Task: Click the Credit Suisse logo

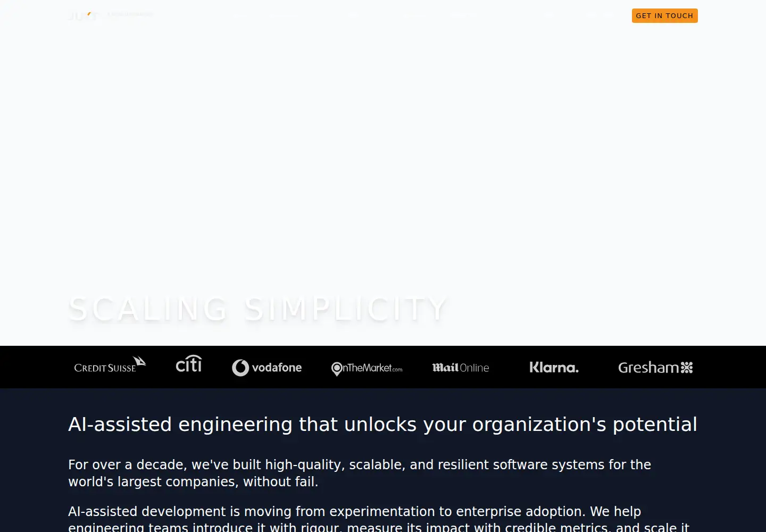Action: [x=110, y=365]
